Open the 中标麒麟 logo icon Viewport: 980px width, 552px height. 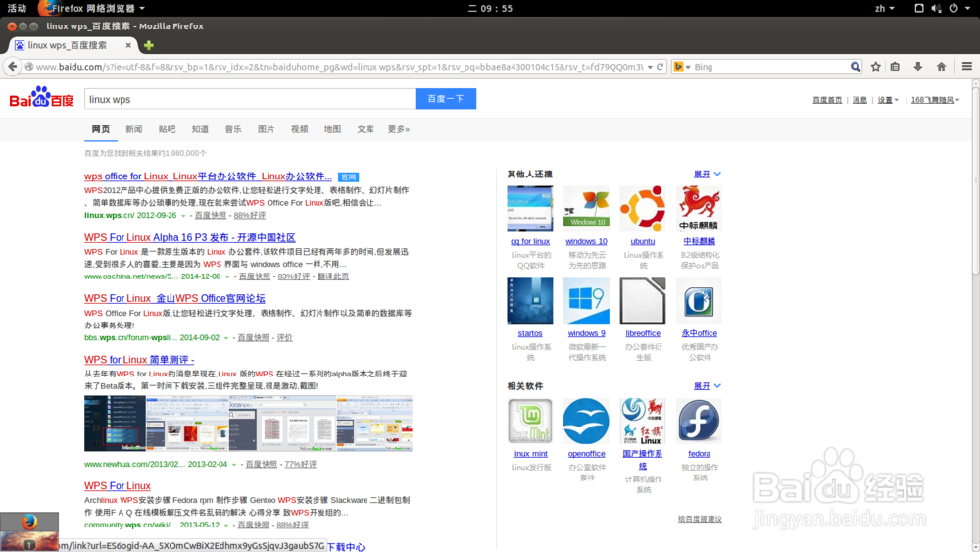pyautogui.click(x=699, y=209)
